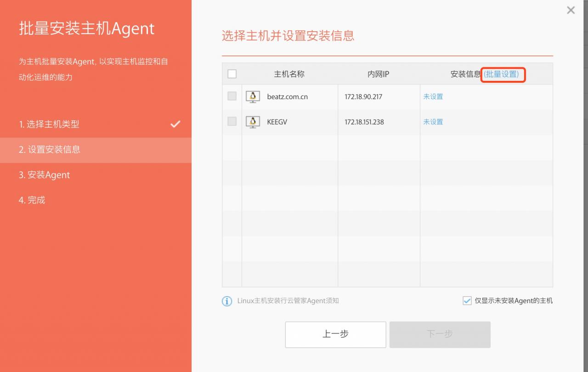This screenshot has width=588, height=372.
Task: Select step 4 完成
Action: [x=32, y=200]
